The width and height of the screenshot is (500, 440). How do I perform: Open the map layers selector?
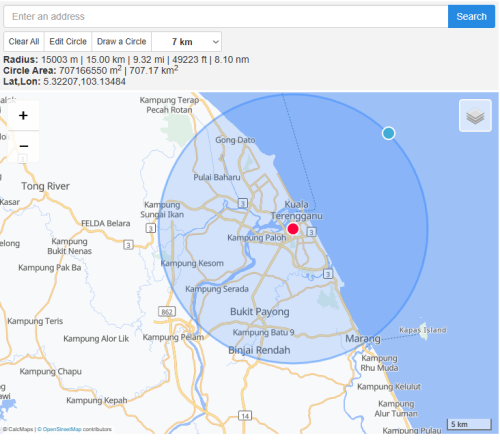[x=475, y=116]
